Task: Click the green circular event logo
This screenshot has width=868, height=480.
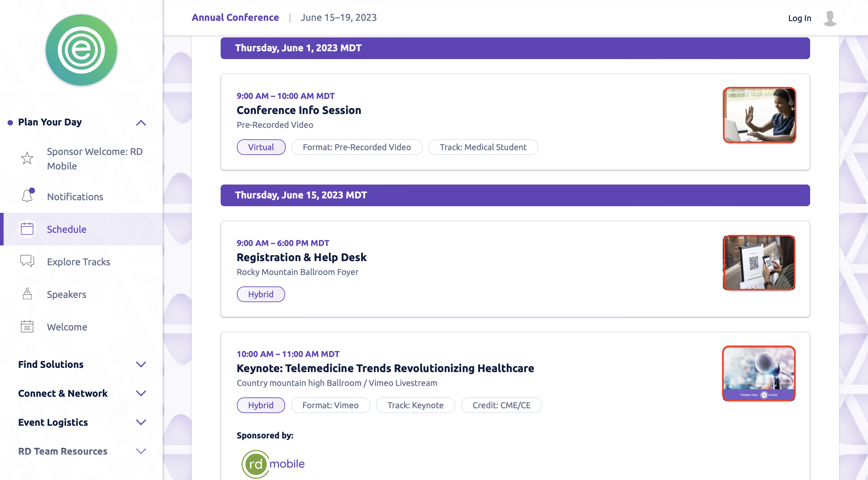Action: click(81, 50)
